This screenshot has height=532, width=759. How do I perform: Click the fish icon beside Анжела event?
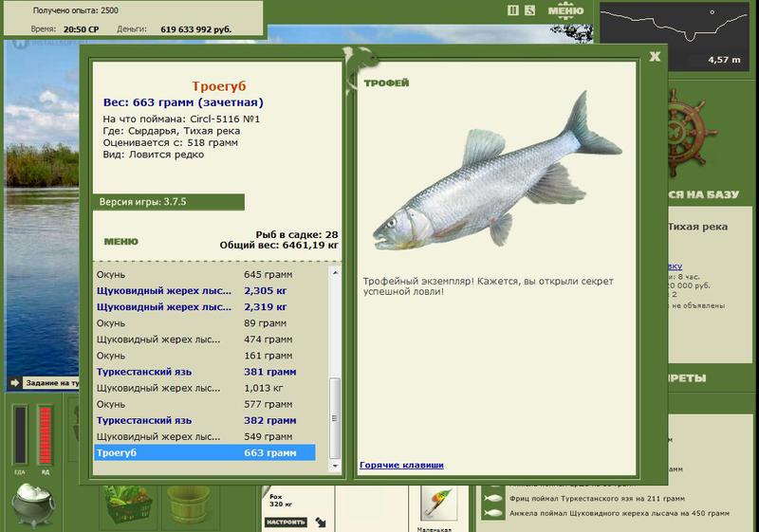[x=492, y=513]
